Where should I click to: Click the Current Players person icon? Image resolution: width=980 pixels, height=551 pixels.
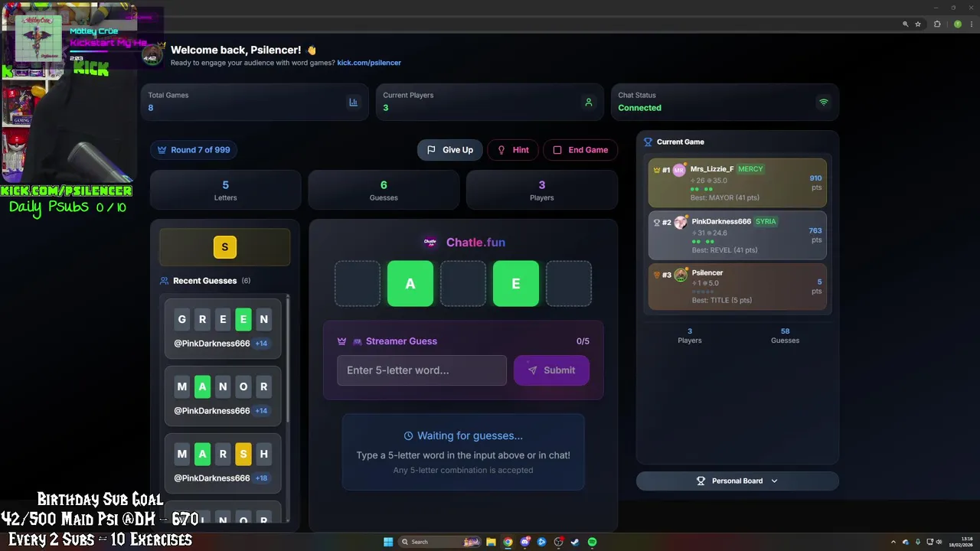(588, 102)
